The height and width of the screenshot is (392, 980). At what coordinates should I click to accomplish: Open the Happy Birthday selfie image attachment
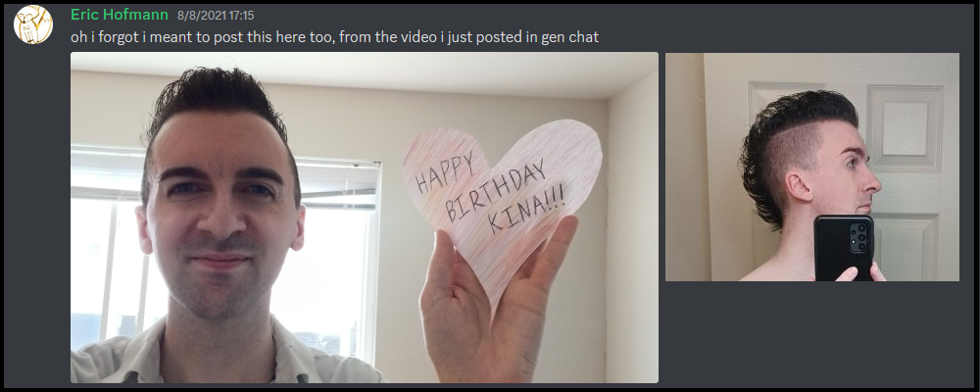tap(365, 217)
